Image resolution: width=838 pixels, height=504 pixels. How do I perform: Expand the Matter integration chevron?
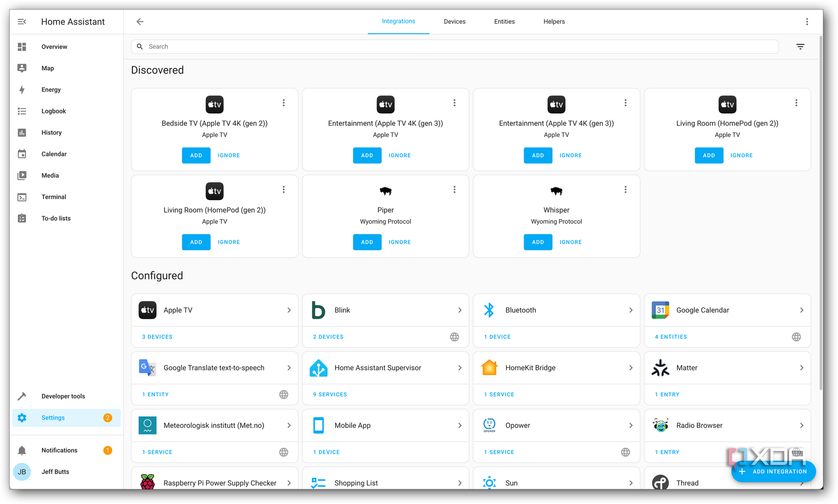[x=802, y=368]
